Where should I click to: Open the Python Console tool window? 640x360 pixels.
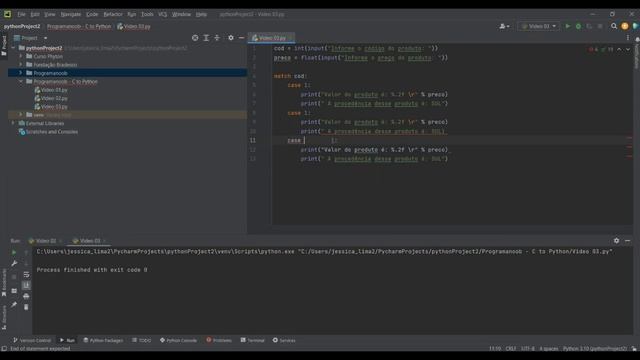pyautogui.click(x=178, y=340)
